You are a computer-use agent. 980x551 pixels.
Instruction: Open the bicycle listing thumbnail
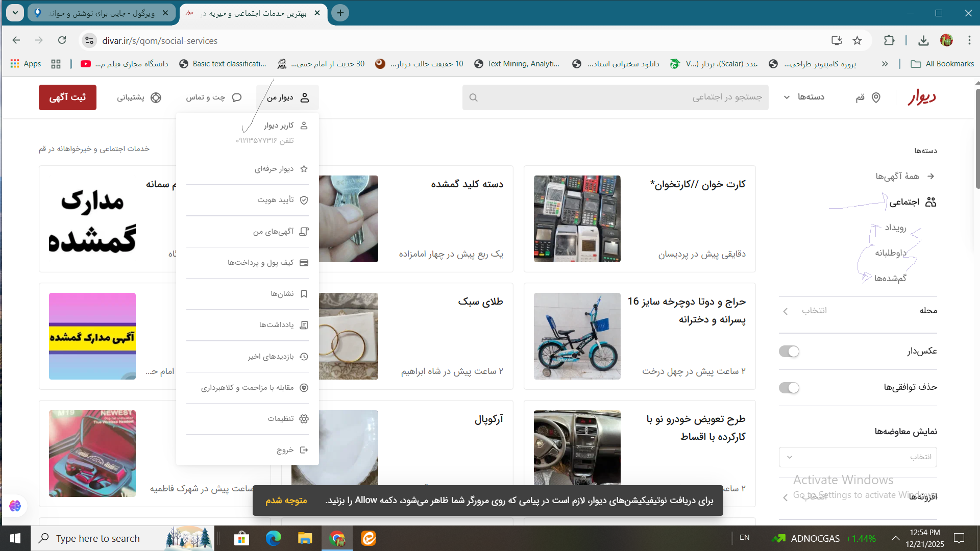coord(577,336)
